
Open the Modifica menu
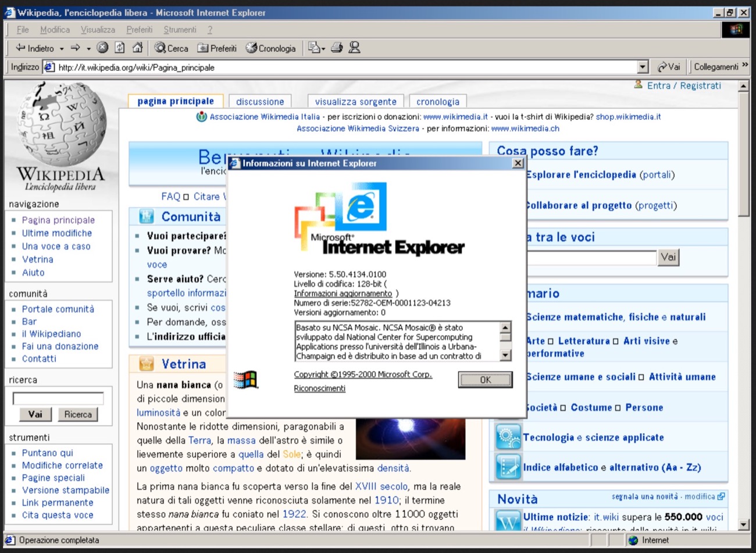click(55, 30)
